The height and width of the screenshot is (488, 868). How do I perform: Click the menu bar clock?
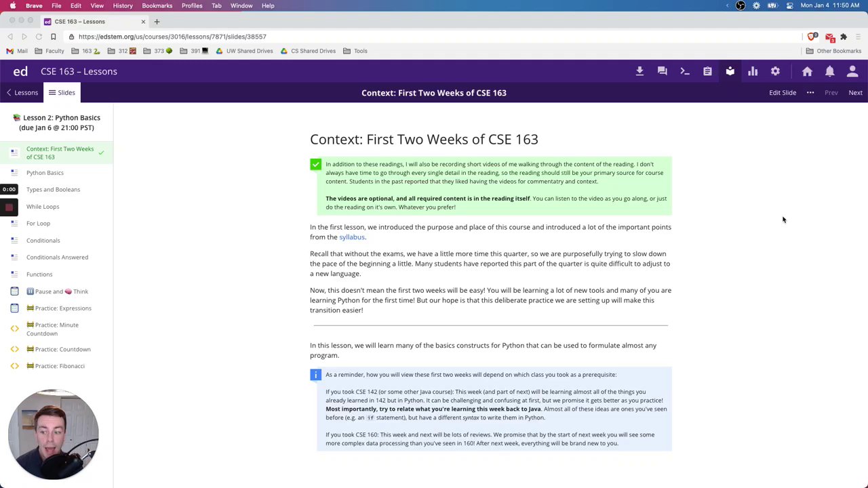click(x=830, y=5)
